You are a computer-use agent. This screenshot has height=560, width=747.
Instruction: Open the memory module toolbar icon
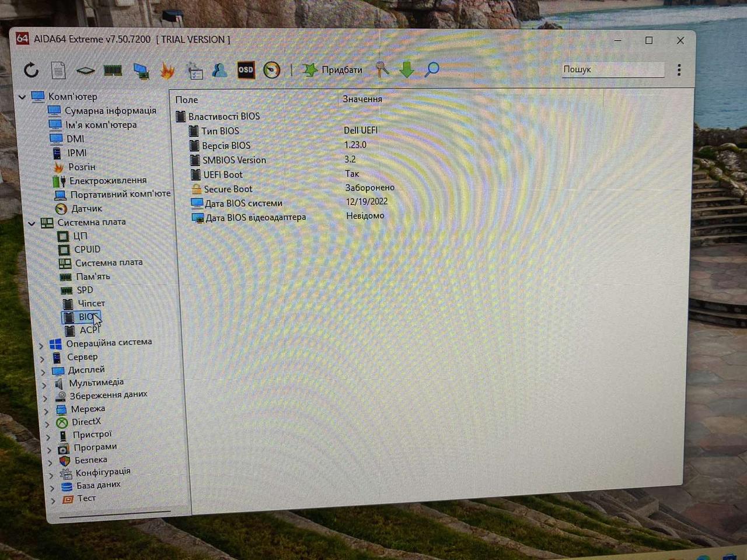[x=113, y=71]
